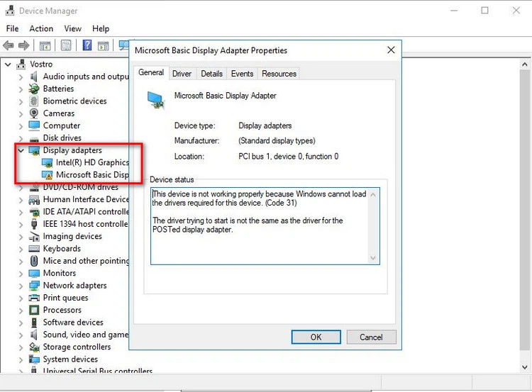Expand the Keyboards node chevron

[x=21, y=249]
